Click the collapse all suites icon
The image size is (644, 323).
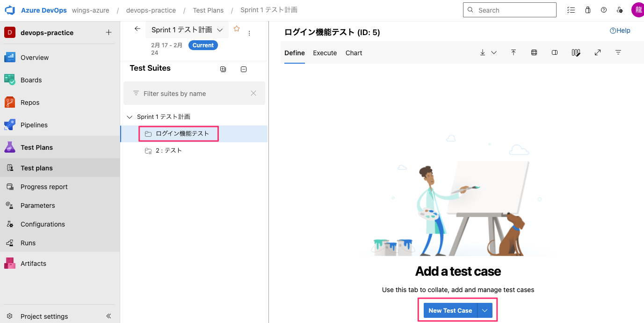click(243, 69)
